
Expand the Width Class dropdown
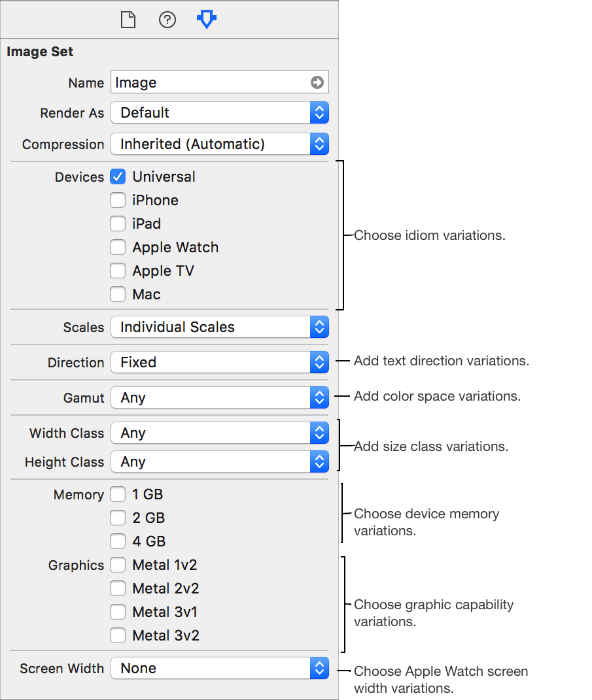[x=220, y=433]
